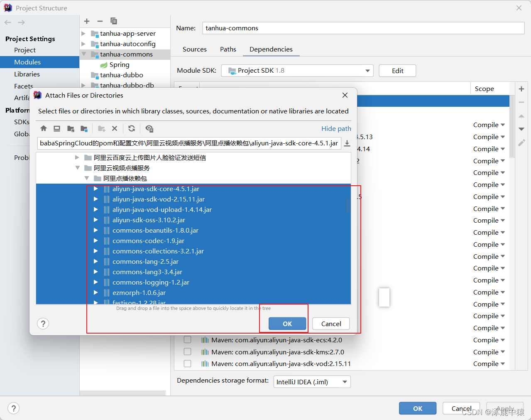
Task: Move dependency up arrow icon
Action: point(521,116)
